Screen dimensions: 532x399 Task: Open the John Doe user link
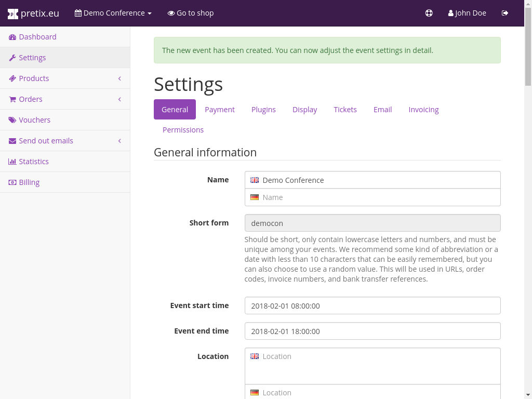click(467, 13)
